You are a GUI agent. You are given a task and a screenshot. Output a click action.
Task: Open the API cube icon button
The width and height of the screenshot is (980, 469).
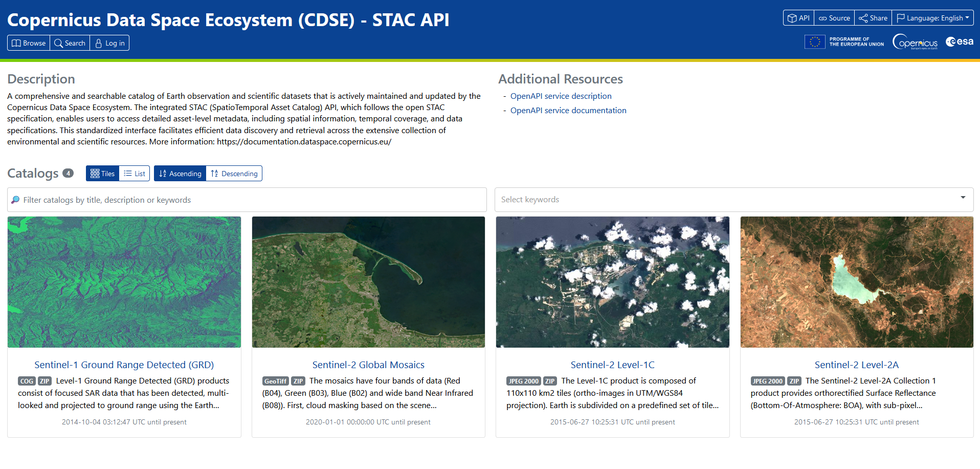pos(798,18)
